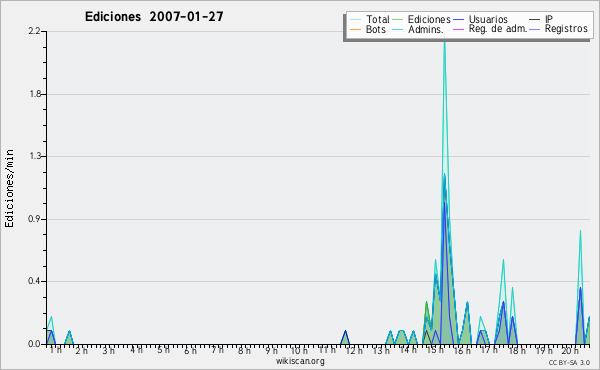
Task: Click the 0.0 y-axis value
Action: point(34,344)
